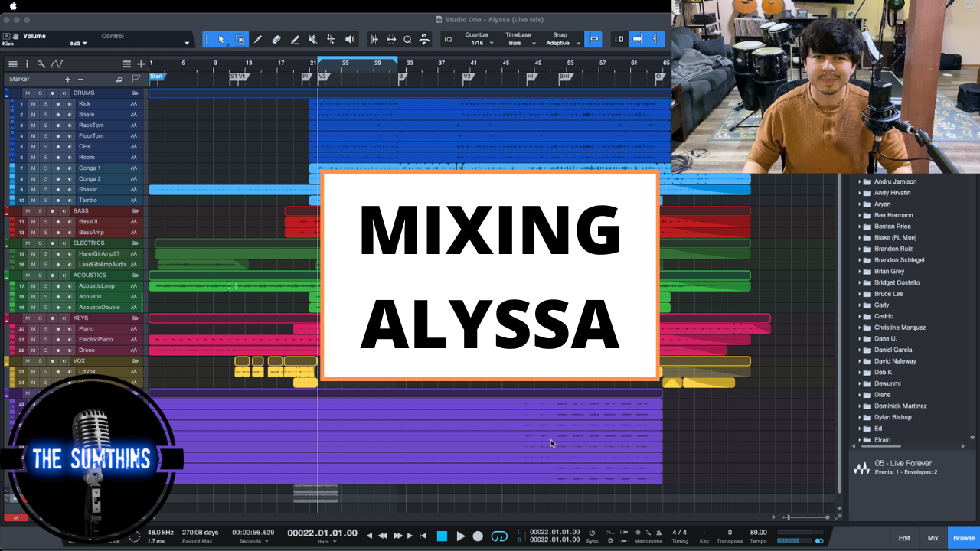Open the zoom magnifier tool
Viewport: 980px width, 551px height.
click(x=407, y=39)
